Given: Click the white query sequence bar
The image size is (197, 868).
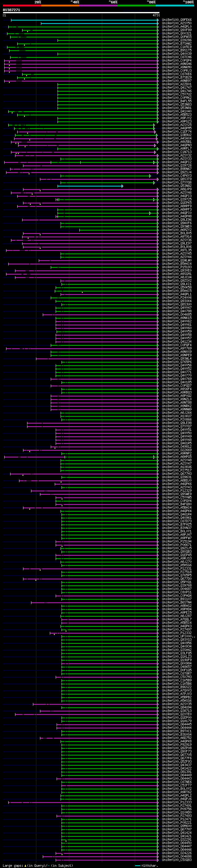Looking at the screenshot, I should click(x=81, y=12).
